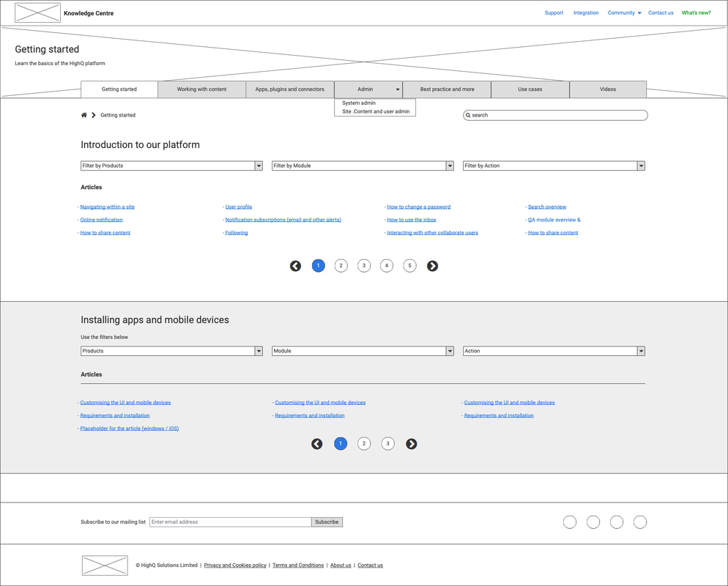Viewport: 728px width, 586px height.
Task: Open the How to change a password article
Action: (x=419, y=207)
